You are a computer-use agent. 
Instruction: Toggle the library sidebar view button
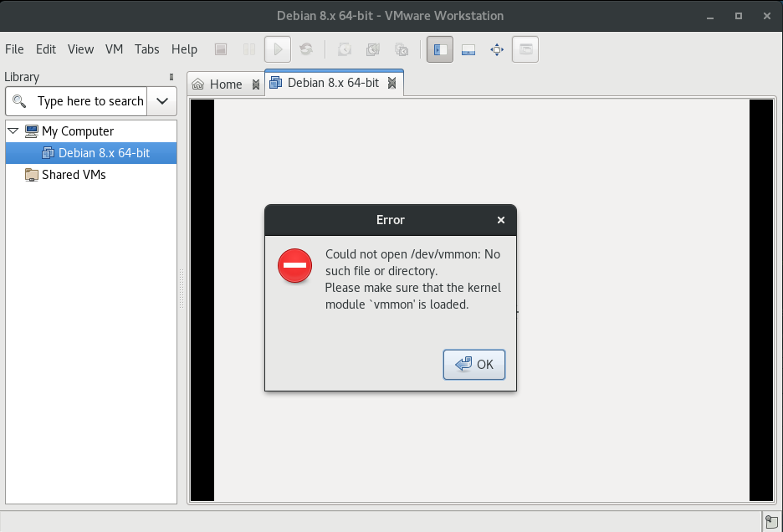440,49
